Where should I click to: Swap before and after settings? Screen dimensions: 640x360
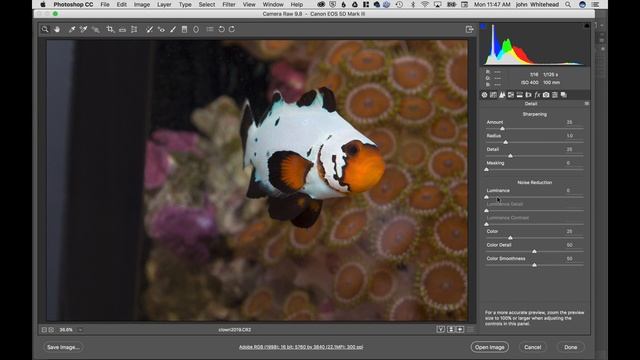coord(451,329)
